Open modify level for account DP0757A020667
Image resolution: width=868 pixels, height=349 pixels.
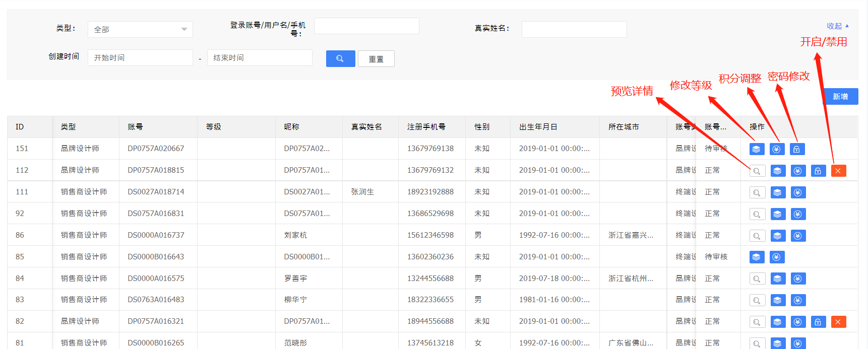(757, 149)
